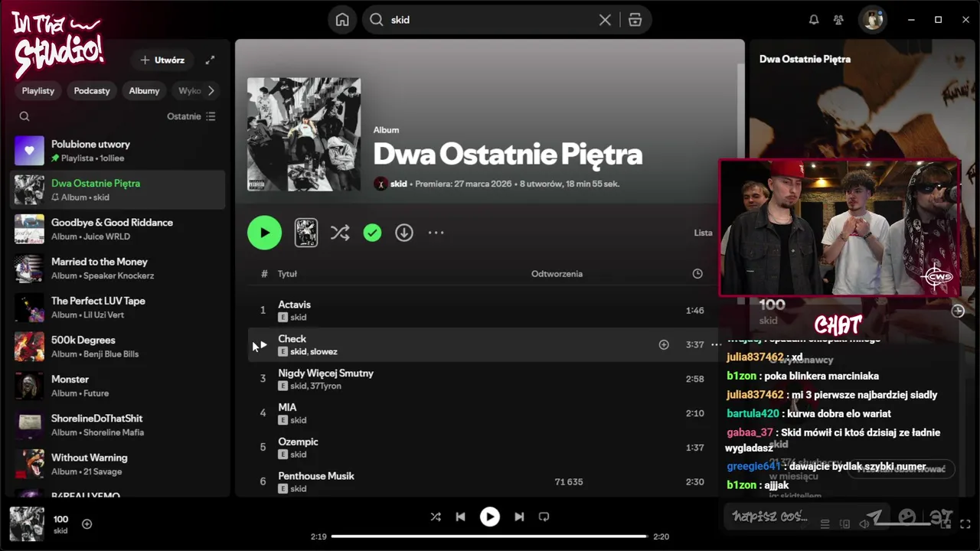This screenshot has height=551, width=980.
Task: Open Without Warning album
Action: tap(118, 464)
